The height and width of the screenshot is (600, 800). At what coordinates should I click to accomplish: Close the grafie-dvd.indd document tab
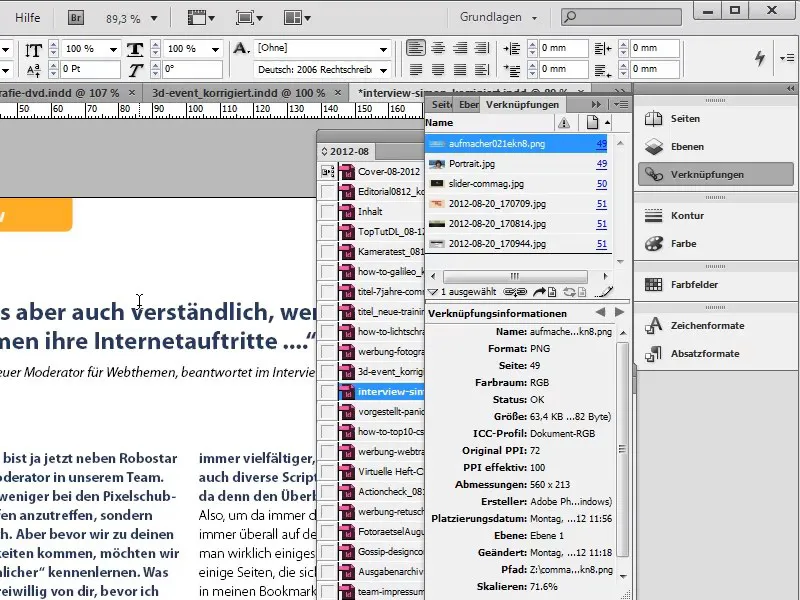tap(132, 93)
